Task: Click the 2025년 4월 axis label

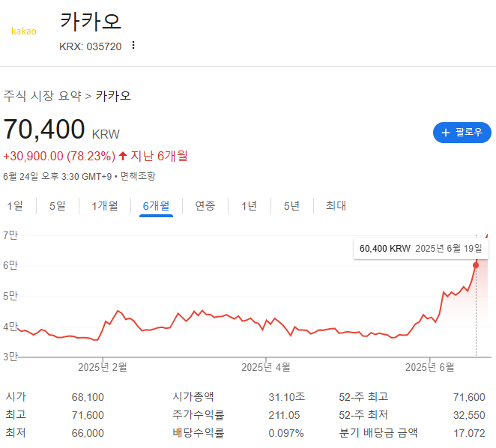Action: pos(266,367)
